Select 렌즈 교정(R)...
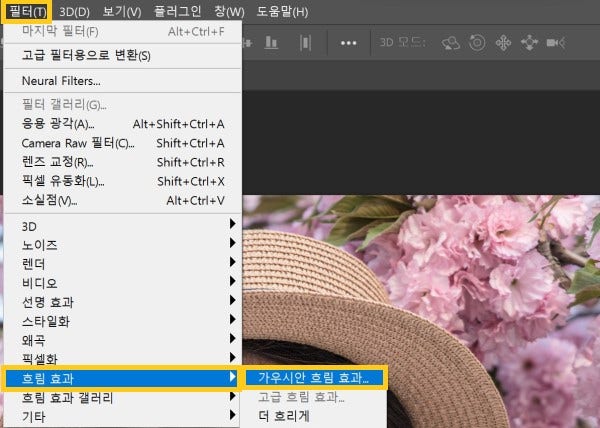Viewport: 600px width, 428px height. (122, 162)
